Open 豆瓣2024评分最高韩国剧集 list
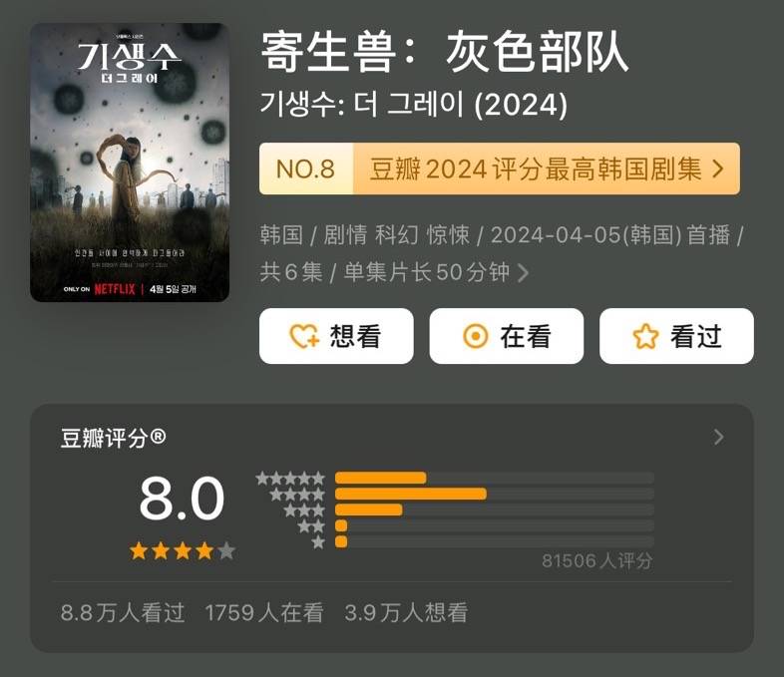This screenshot has height=677, width=784. [x=536, y=169]
